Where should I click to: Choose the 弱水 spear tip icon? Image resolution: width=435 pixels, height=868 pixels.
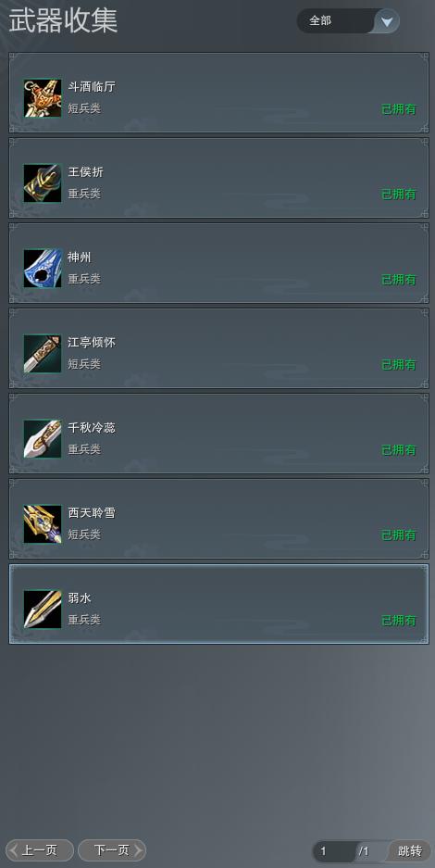pos(43,610)
